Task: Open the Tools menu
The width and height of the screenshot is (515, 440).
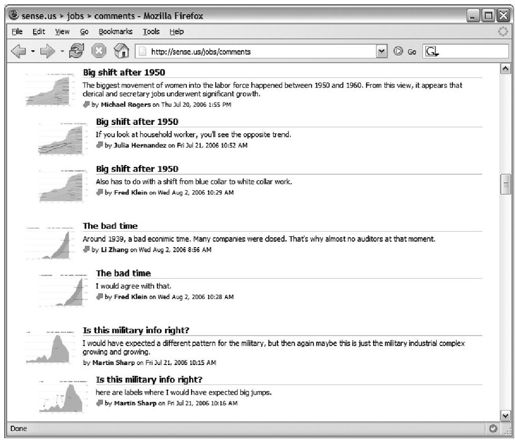Action: 151,32
